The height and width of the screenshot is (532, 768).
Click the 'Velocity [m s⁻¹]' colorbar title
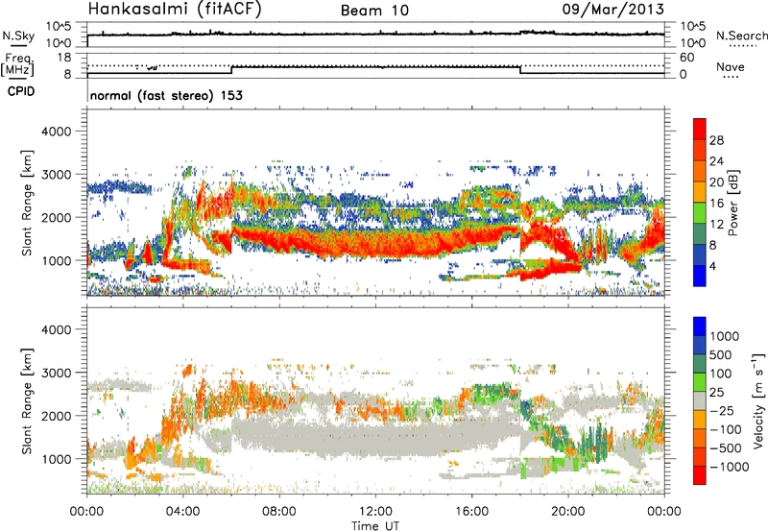pos(758,400)
